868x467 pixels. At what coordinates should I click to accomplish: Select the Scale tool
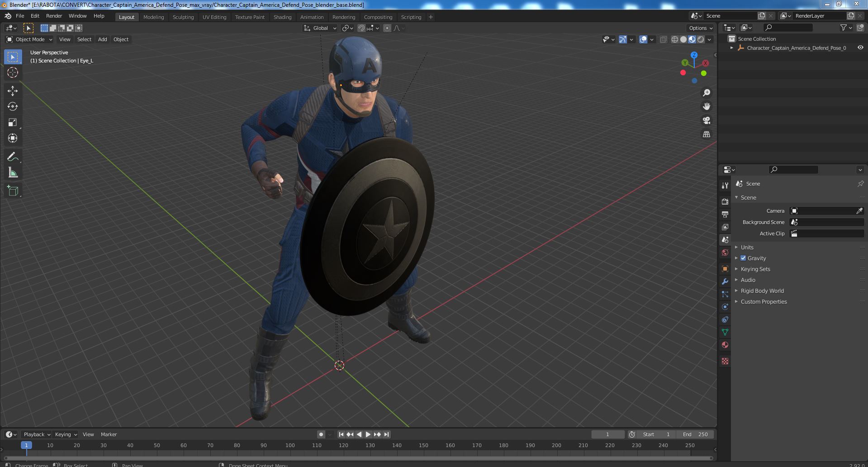coord(13,122)
